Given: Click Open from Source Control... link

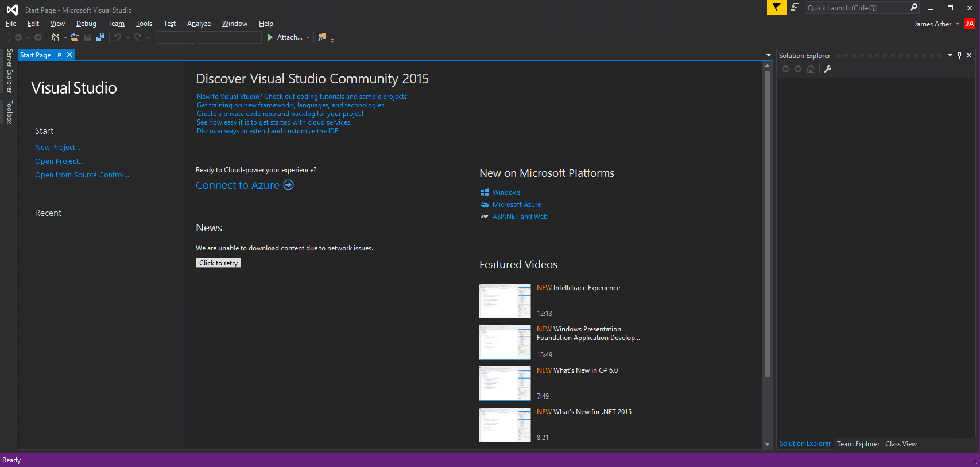Looking at the screenshot, I should (x=82, y=175).
